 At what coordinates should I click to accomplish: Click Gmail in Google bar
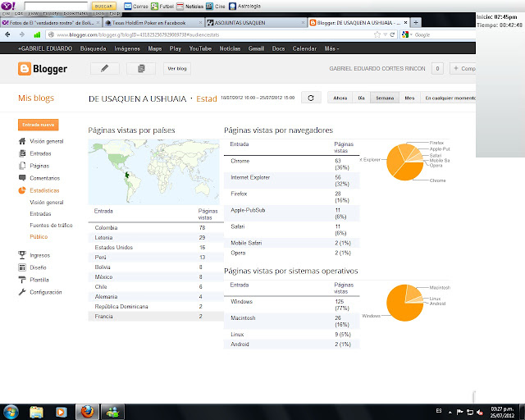256,48
